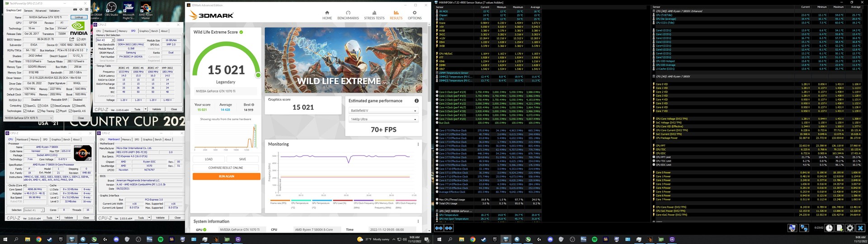
Task: Click the HWiNFO expand-right arrows icon
Action: pos(448,228)
